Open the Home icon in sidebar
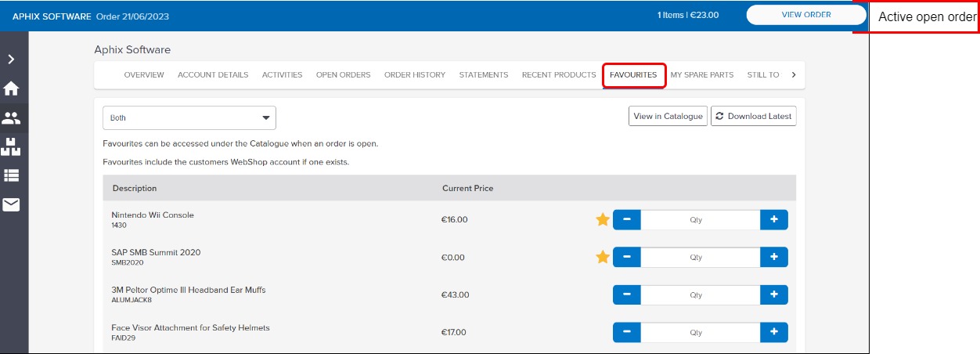 point(12,89)
